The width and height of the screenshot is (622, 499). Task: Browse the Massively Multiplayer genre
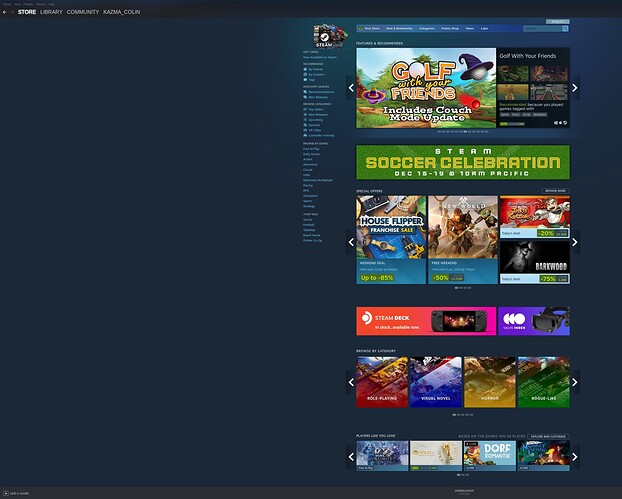click(x=318, y=180)
